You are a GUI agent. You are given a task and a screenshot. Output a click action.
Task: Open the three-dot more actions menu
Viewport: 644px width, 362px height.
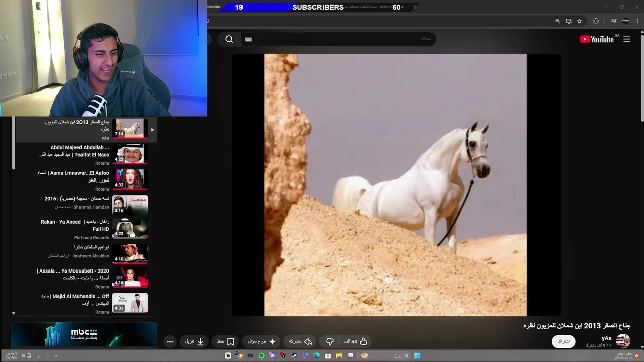pyautogui.click(x=170, y=341)
